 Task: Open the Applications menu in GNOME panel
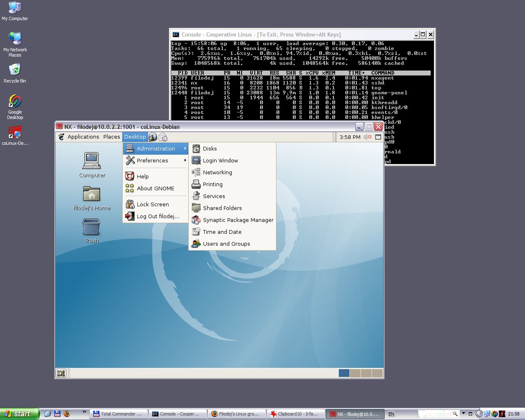click(83, 137)
